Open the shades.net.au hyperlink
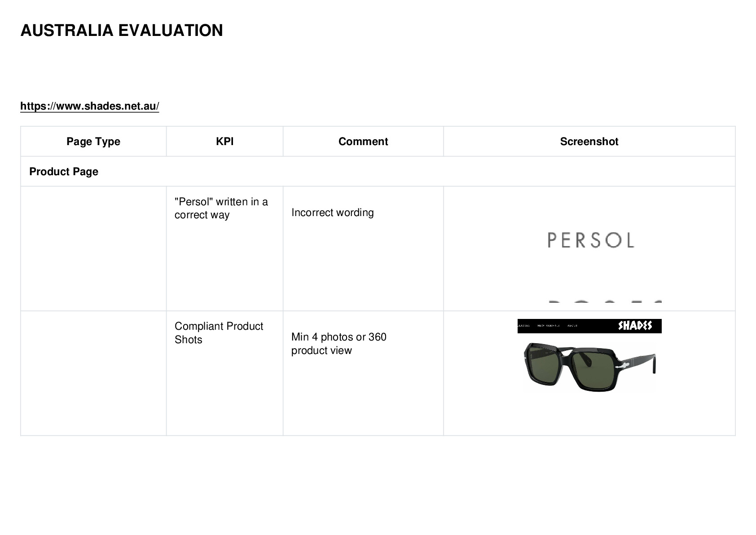Image resolution: width=756 pixels, height=535 pixels. [90, 106]
